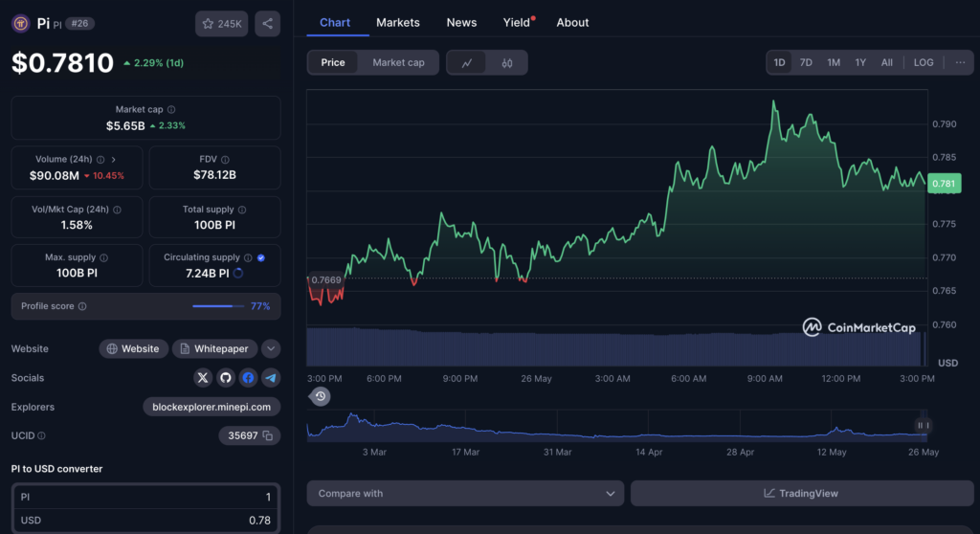Show Volume (24h) info icon
This screenshot has width=980, height=534.
coord(100,160)
